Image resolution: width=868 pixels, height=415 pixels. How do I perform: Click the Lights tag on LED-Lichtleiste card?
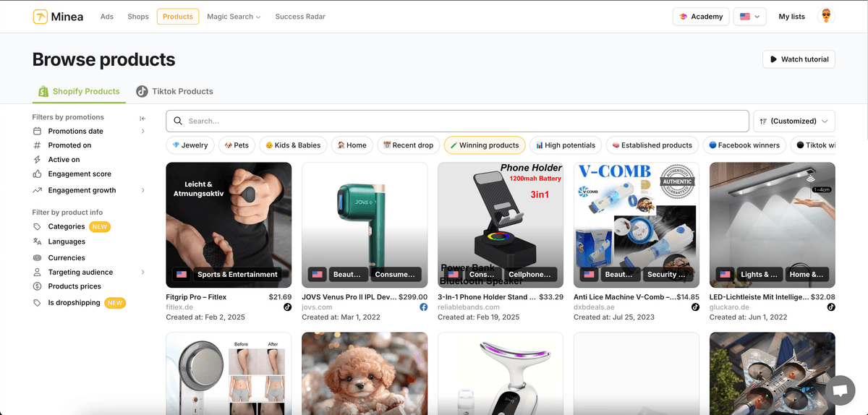tap(759, 275)
